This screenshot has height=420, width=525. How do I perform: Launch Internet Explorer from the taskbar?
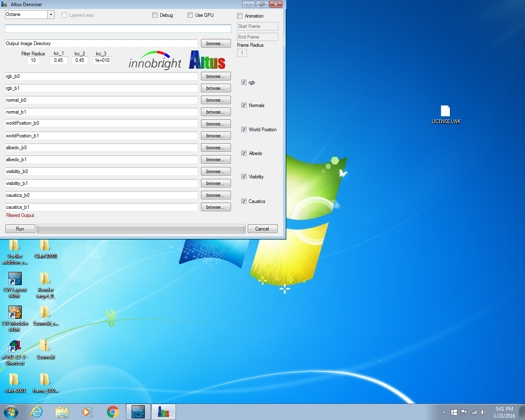click(x=37, y=412)
